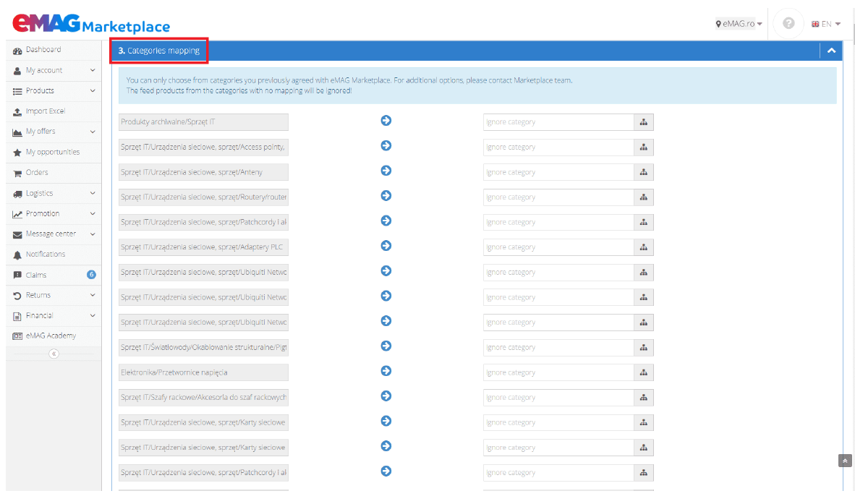
Task: Expand the My offers sidebar chevron
Action: (x=92, y=132)
